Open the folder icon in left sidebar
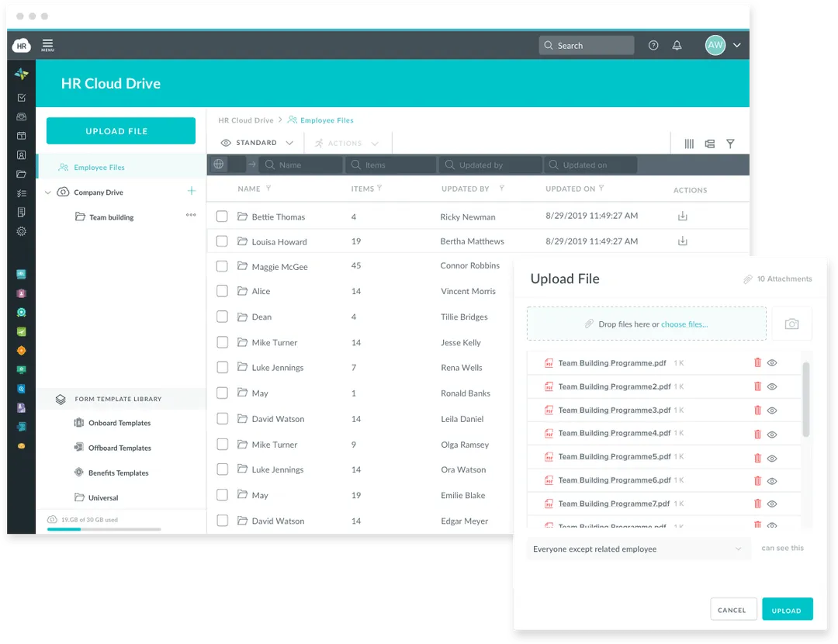The image size is (838, 644). (22, 175)
